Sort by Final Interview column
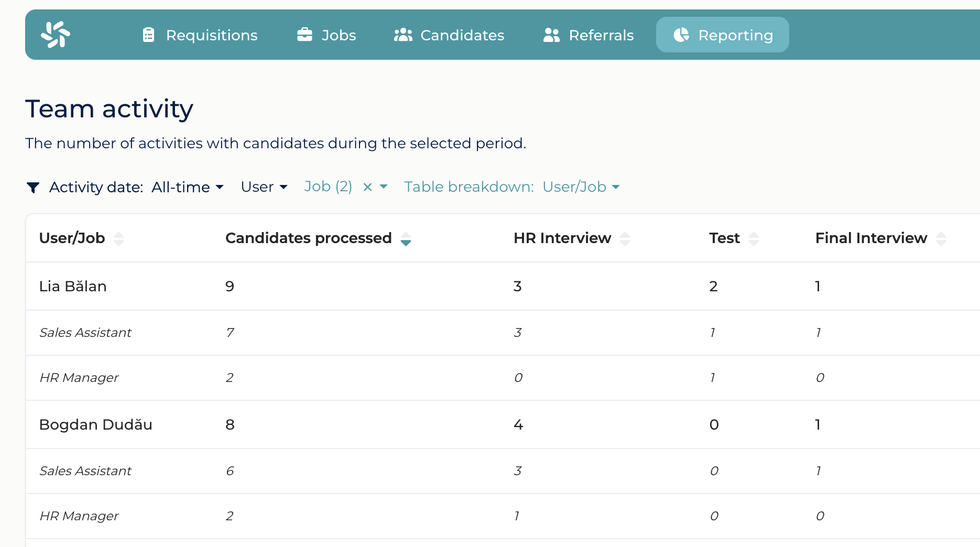The image size is (980, 547). point(941,239)
